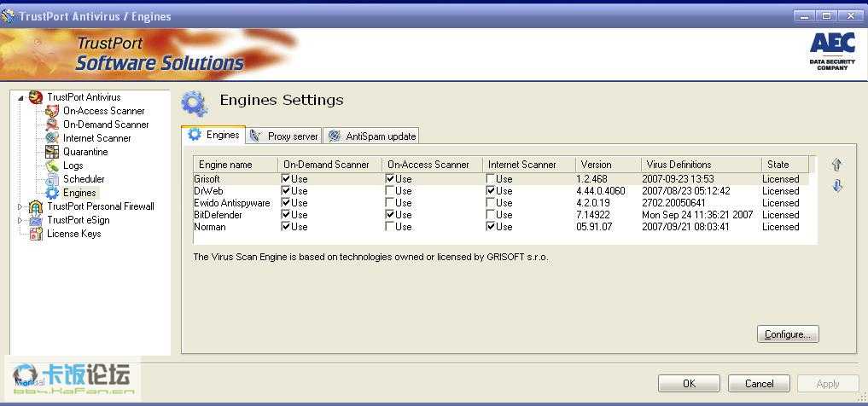Screen dimensions: 868x406
Task: Click the On-Access Scanner icon
Action: (52, 111)
